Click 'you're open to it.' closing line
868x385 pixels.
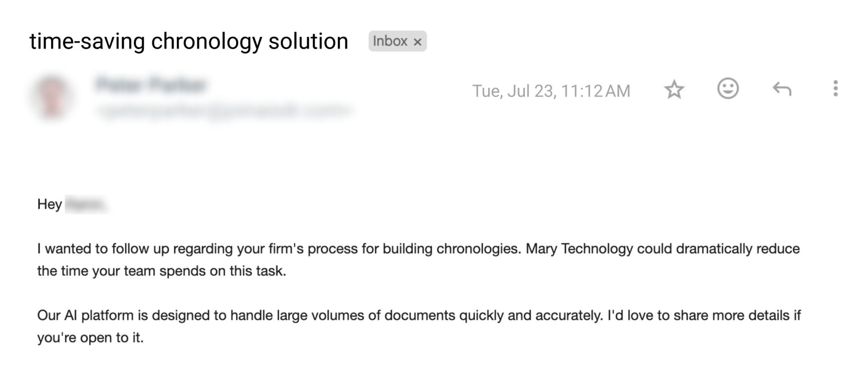(x=90, y=337)
